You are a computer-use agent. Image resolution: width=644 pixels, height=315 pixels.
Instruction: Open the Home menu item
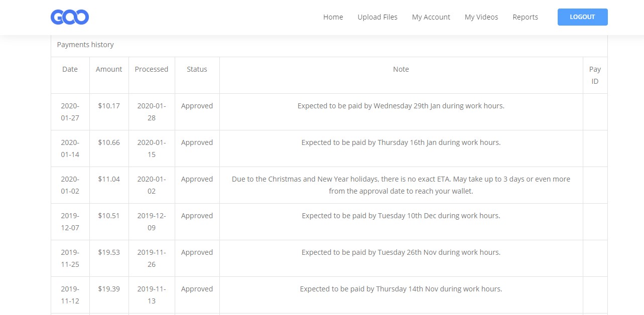coord(333,17)
